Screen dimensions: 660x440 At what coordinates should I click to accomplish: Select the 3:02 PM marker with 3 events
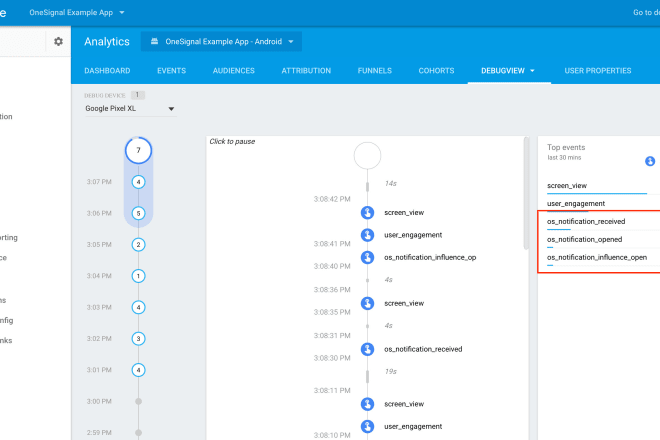138,339
